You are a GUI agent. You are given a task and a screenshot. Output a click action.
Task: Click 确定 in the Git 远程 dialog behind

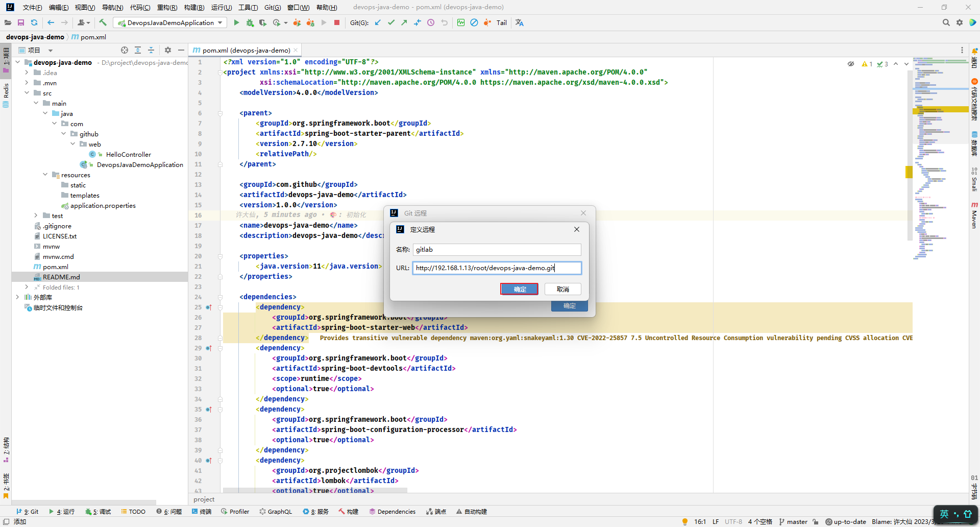(570, 306)
